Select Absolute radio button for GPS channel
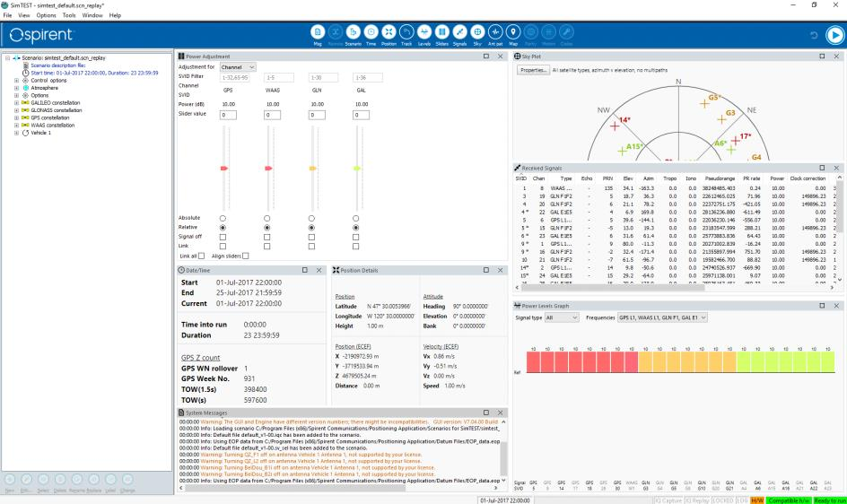 pos(223,218)
